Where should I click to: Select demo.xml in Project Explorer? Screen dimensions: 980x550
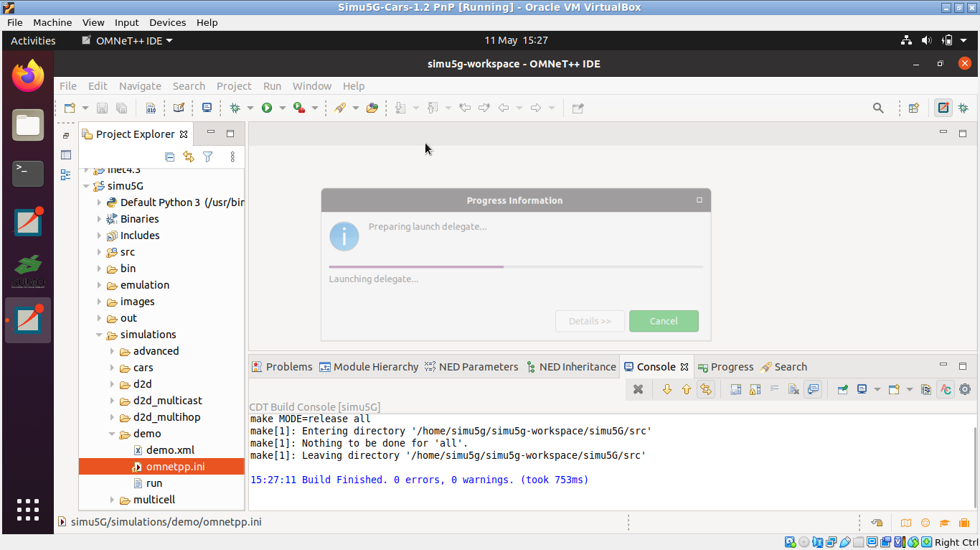click(170, 450)
